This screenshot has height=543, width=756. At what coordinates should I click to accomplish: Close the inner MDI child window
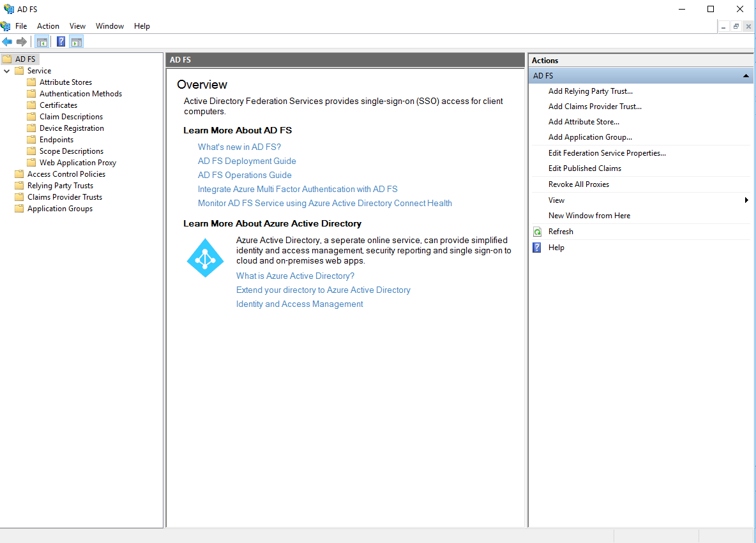pyautogui.click(x=748, y=27)
